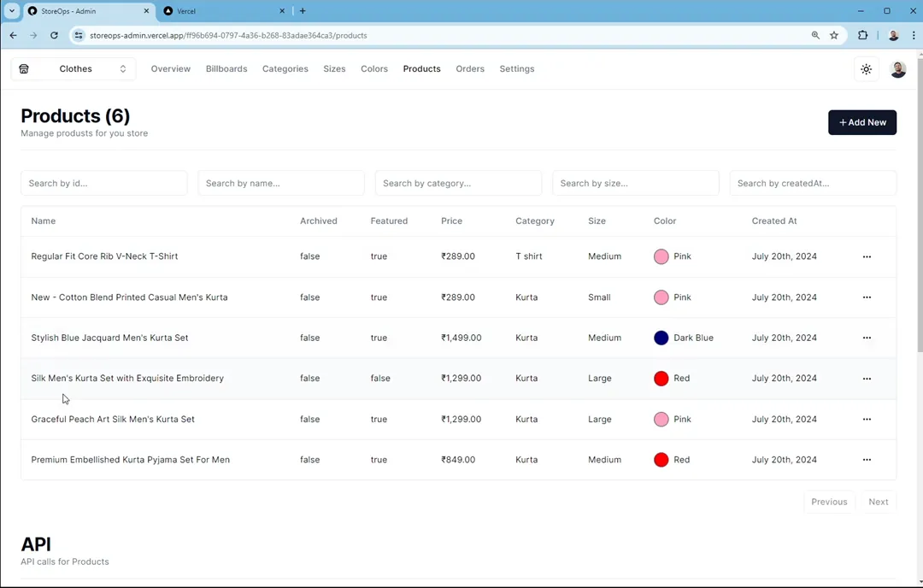Open a new browser tab with plus
Image resolution: width=923 pixels, height=588 pixels.
[x=303, y=10]
